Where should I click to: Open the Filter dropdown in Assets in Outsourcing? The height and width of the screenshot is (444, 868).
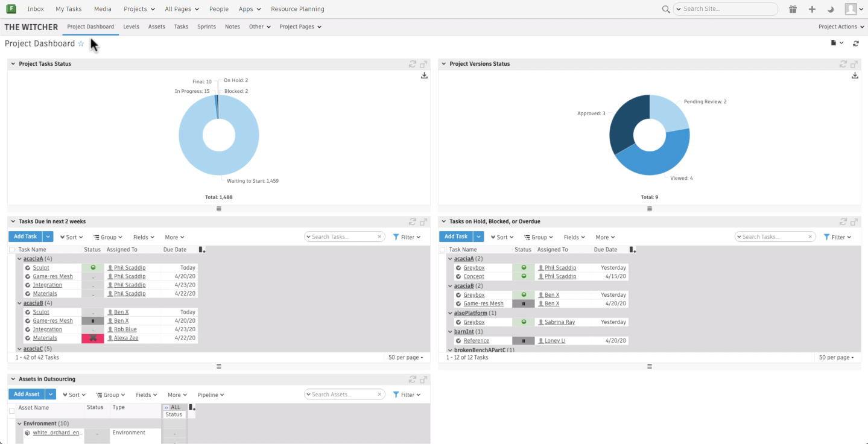[x=407, y=395]
